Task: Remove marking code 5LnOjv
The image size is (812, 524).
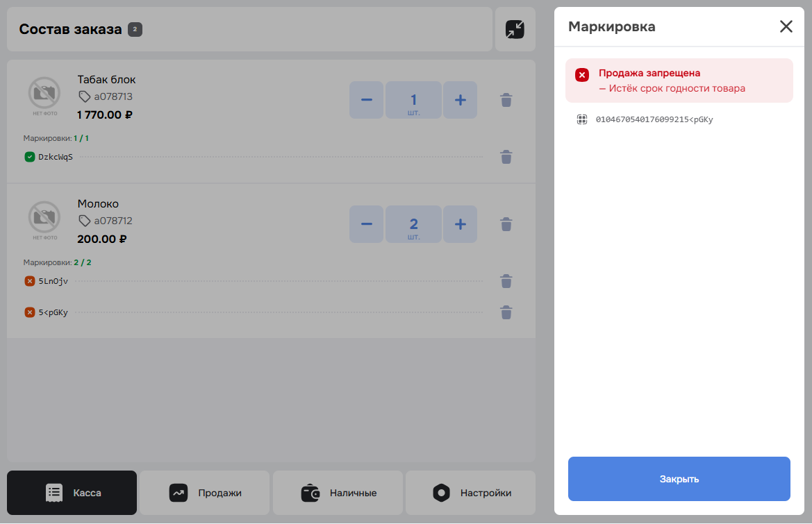Action: [506, 281]
